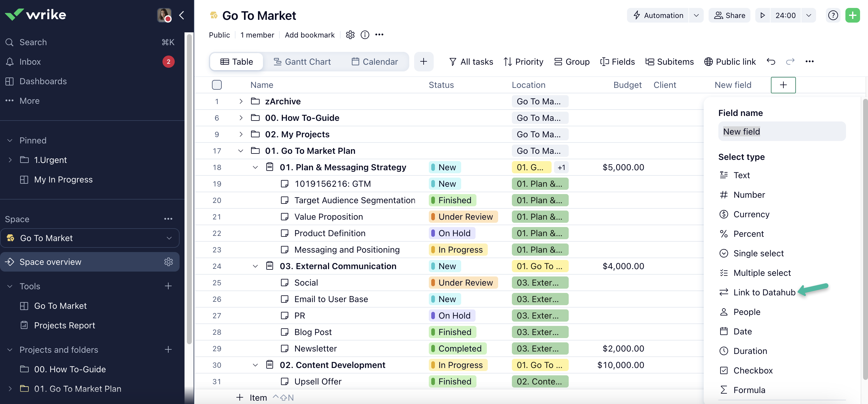Click the Share button
868x404 pixels.
point(730,16)
